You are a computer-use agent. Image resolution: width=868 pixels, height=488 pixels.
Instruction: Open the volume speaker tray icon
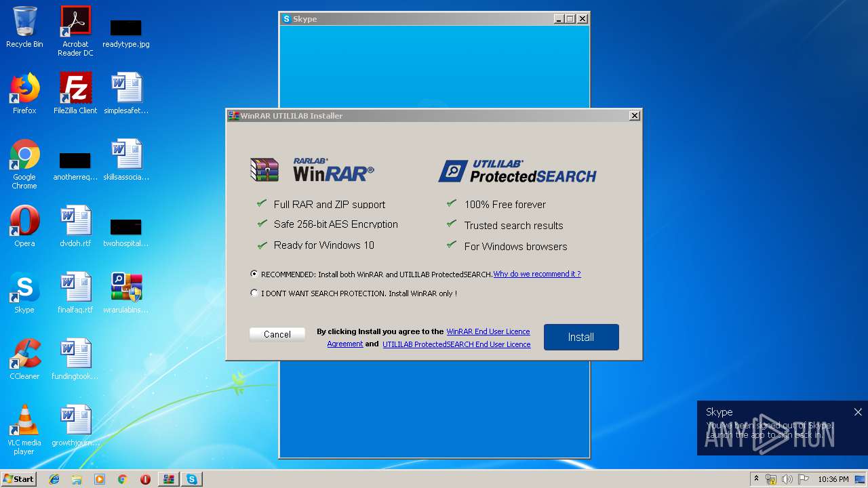(787, 479)
